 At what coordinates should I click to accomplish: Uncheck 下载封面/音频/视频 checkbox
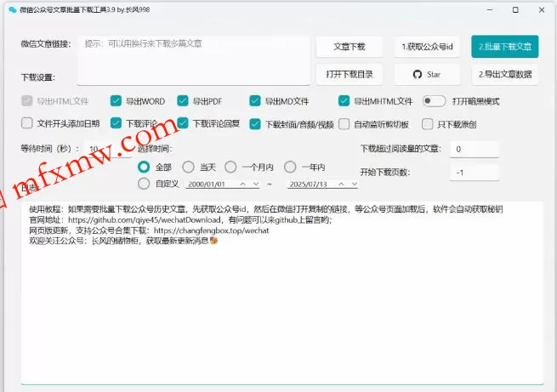pos(255,124)
